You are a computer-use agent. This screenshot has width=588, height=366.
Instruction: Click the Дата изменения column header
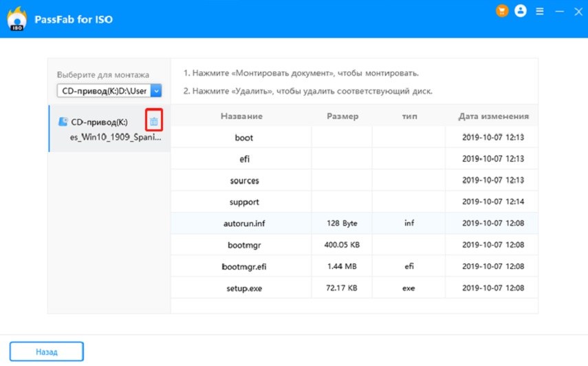[x=493, y=116]
